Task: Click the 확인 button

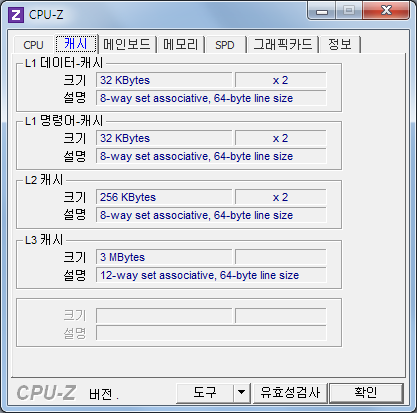Action: coord(366,393)
